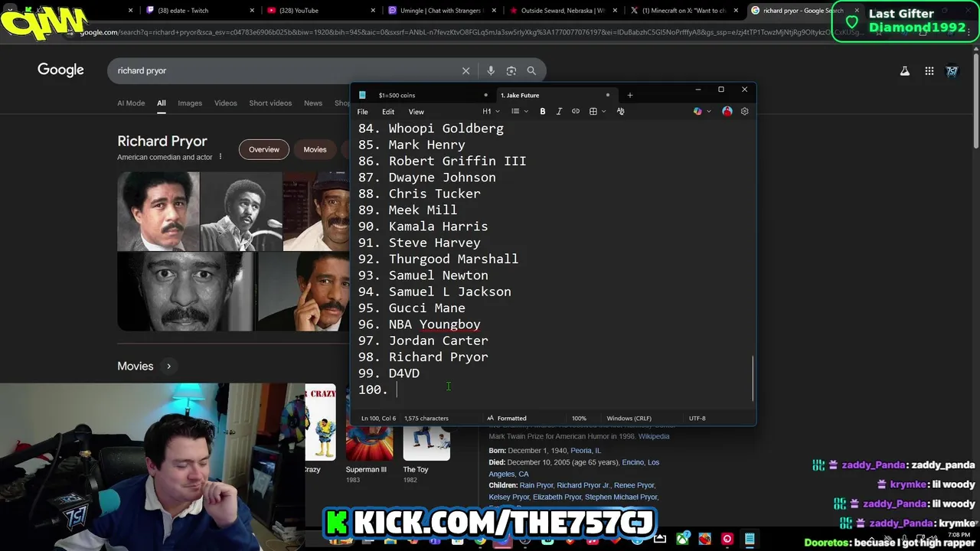The height and width of the screenshot is (551, 980).
Task: Click the Copilot icon in Notepad
Action: click(x=697, y=111)
